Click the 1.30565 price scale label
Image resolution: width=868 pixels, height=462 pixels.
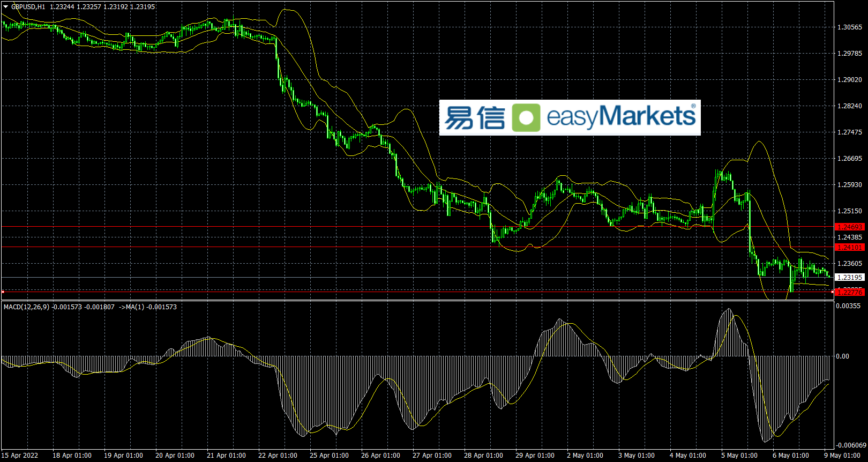[850, 27]
